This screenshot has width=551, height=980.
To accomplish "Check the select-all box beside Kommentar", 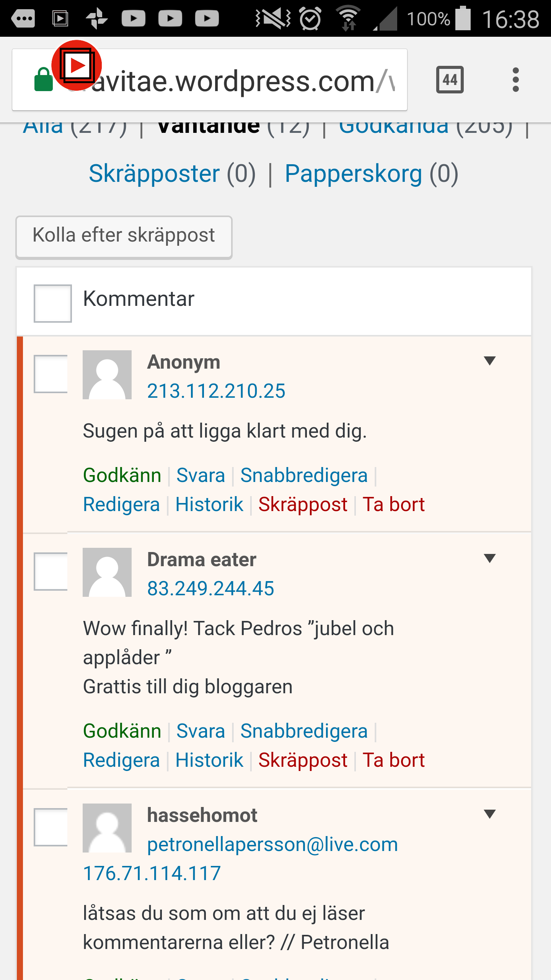I will tap(53, 303).
